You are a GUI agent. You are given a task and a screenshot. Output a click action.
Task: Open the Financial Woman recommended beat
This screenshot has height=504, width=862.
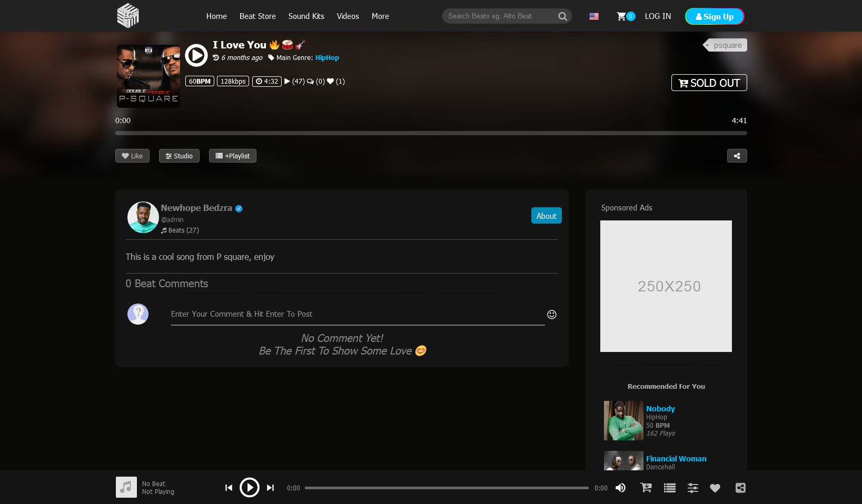pos(676,459)
